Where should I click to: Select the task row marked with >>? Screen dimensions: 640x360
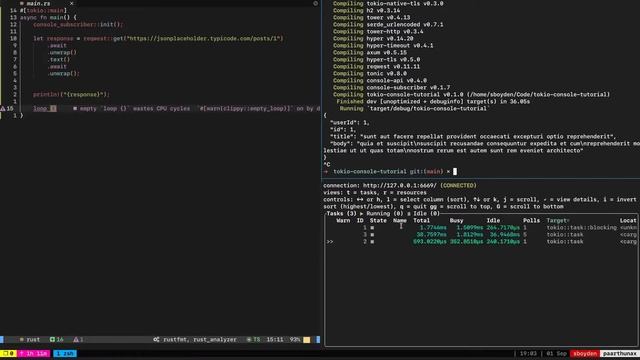point(481,242)
